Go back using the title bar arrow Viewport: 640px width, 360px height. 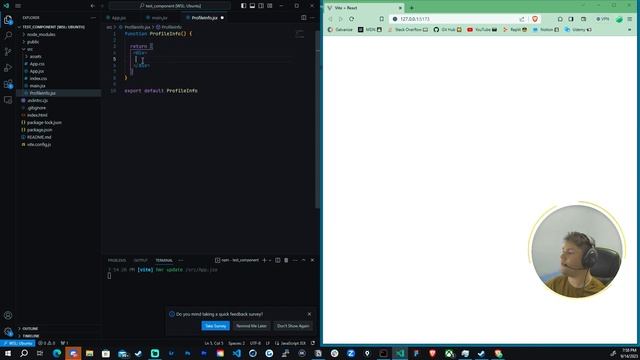click(93, 6)
